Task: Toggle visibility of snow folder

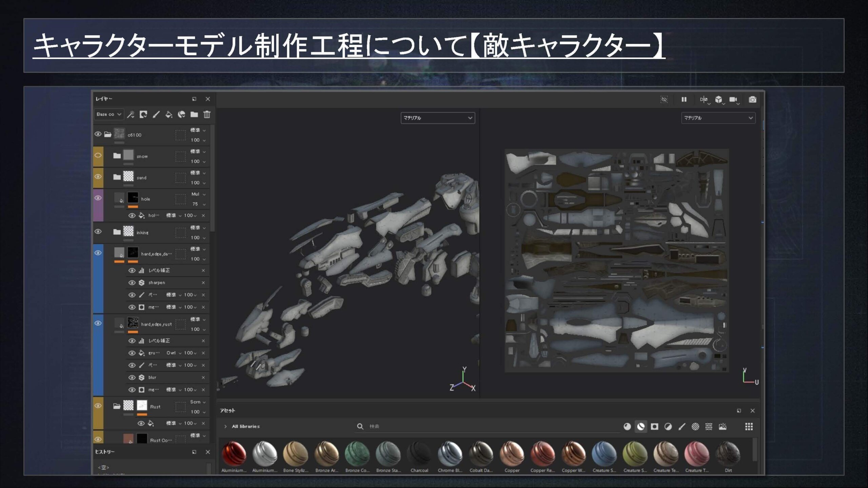Action: [x=98, y=156]
